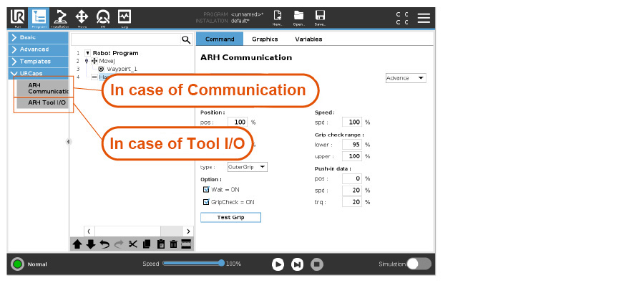Expand the Basic section
Viewport: 644px width, 283px height.
(39, 37)
